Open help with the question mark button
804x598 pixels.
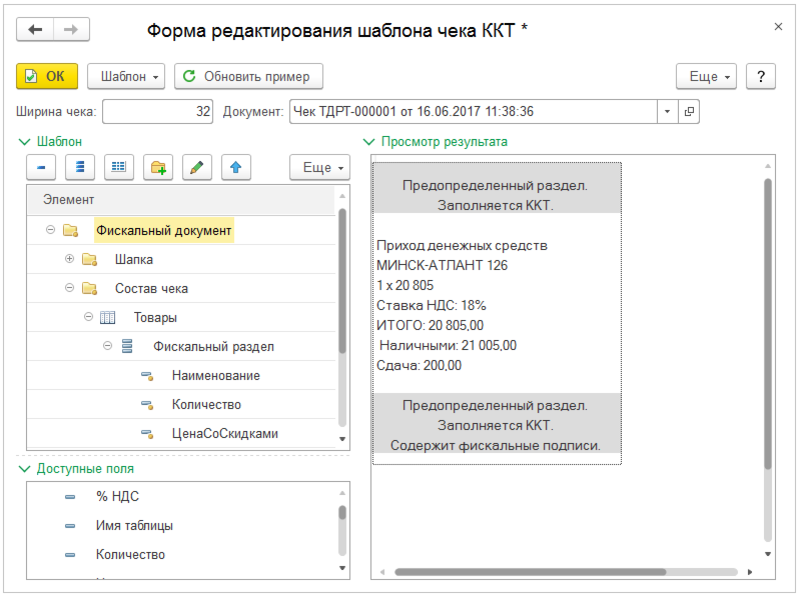(761, 76)
